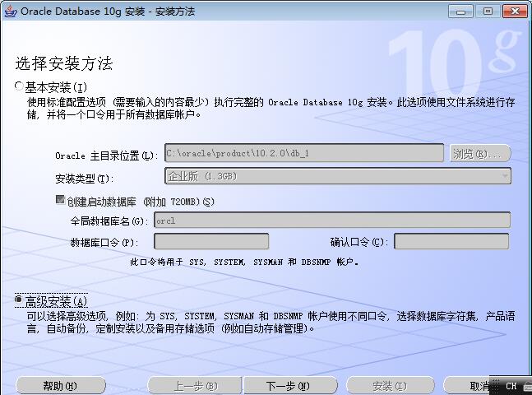The height and width of the screenshot is (395, 532).
Task: Maximize the Oracle installer window
Action: point(488,12)
